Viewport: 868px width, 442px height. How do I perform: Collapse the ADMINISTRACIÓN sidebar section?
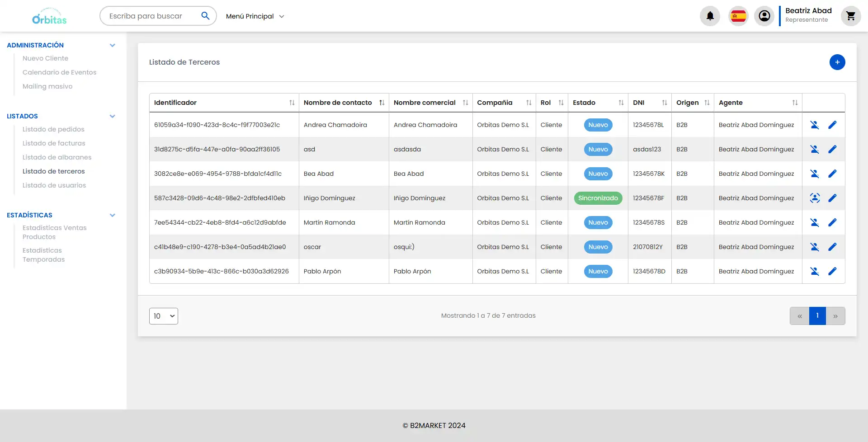(x=112, y=45)
